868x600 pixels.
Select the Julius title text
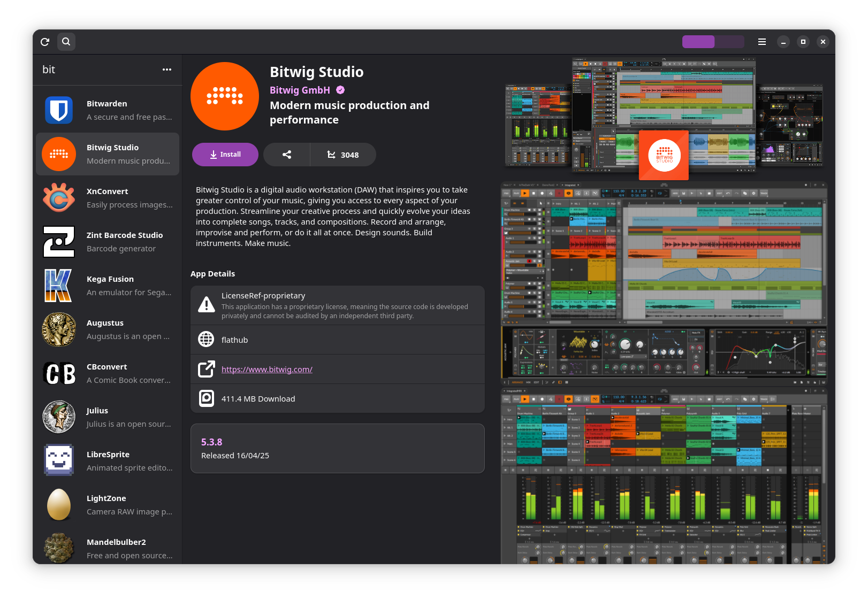[x=97, y=411]
